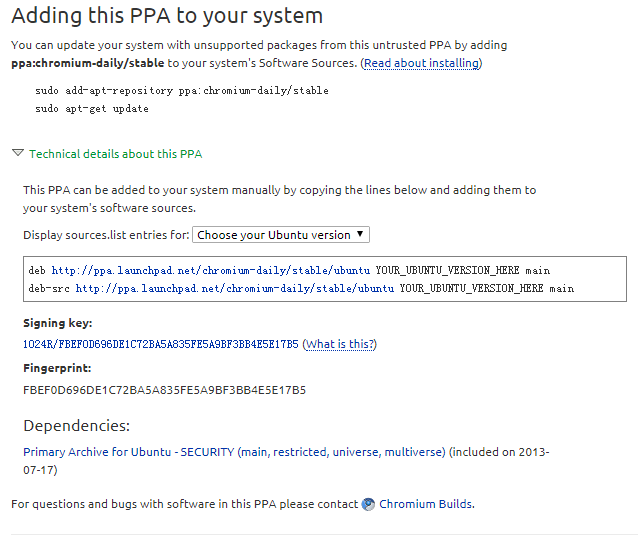Click the 'Fingerprint:' label
The image size is (638, 540).
point(57,368)
